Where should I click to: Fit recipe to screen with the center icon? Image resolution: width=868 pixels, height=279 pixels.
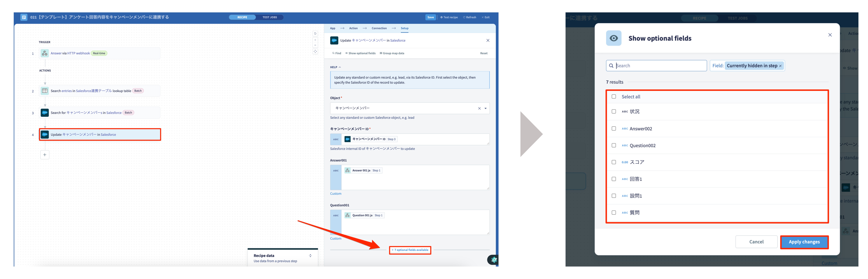[x=315, y=52]
